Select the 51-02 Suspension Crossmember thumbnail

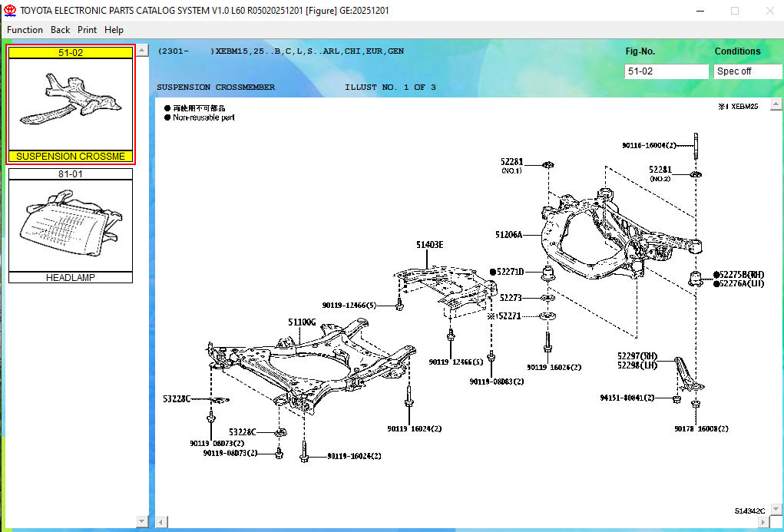(x=71, y=104)
